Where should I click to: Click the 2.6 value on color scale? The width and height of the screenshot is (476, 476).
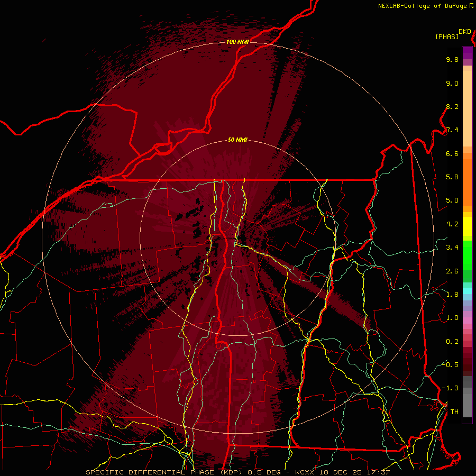pos(452,271)
